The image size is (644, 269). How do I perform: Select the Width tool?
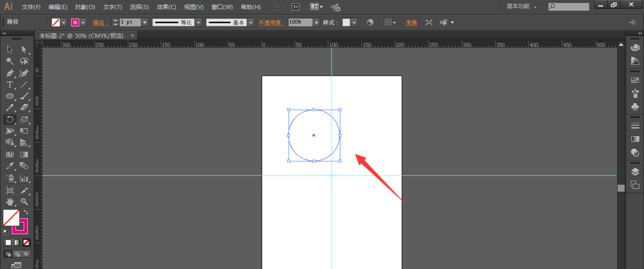10,131
